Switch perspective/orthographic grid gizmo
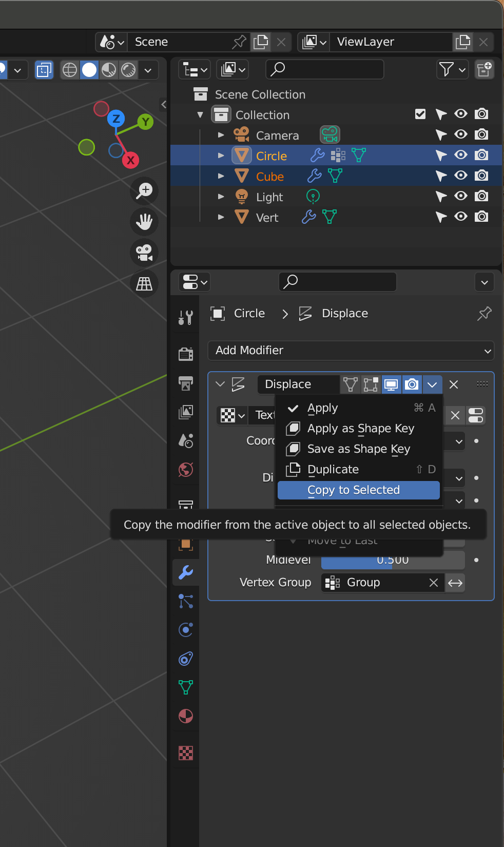504x847 pixels. pyautogui.click(x=144, y=283)
